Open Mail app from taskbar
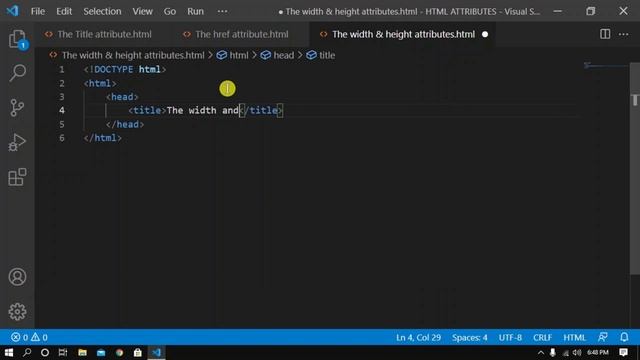Image resolution: width=640 pixels, height=360 pixels. [101, 352]
